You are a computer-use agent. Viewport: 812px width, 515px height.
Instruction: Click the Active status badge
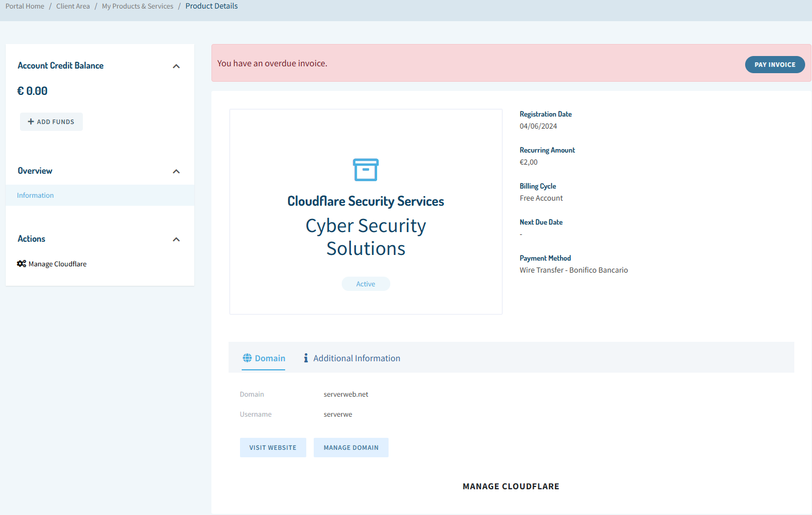pos(366,284)
